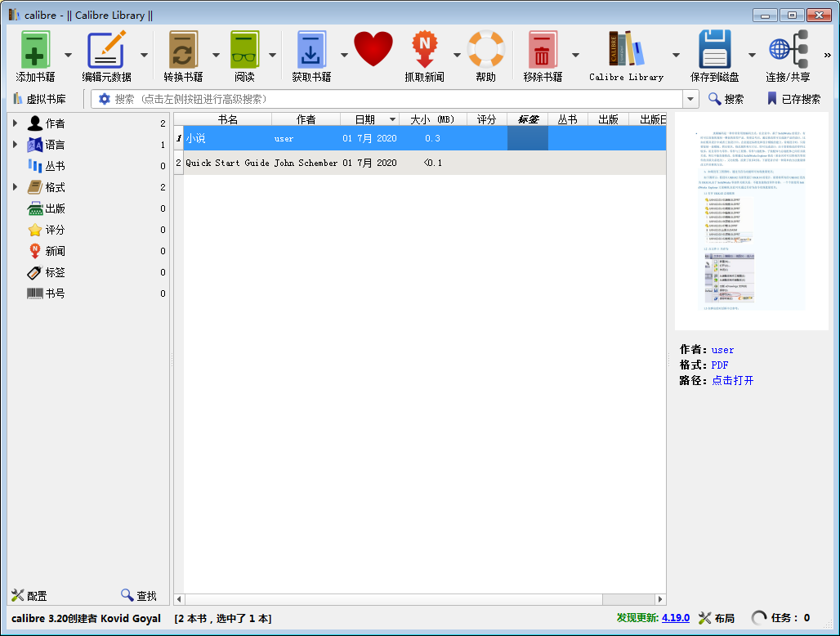Viewport: 840px width, 636px height.
Task: Click Remove books (移除书籍) icon
Action: point(543,50)
